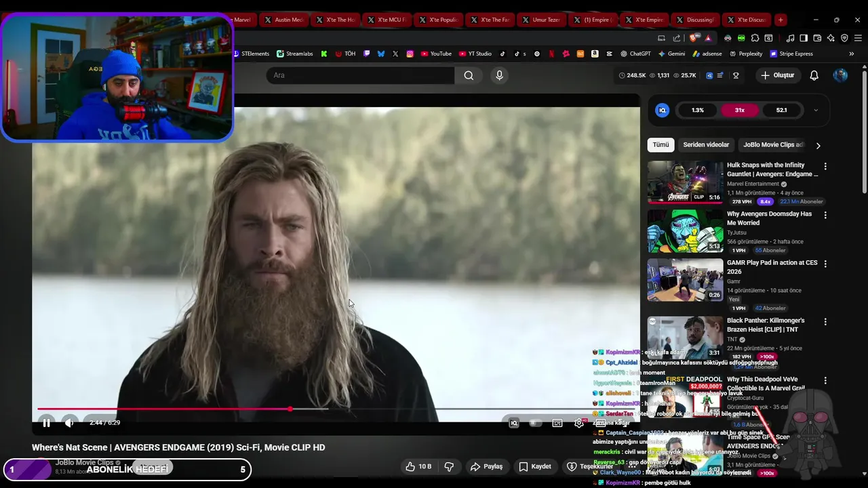
Task: Open ChatGPT bookmark
Action: 635,54
